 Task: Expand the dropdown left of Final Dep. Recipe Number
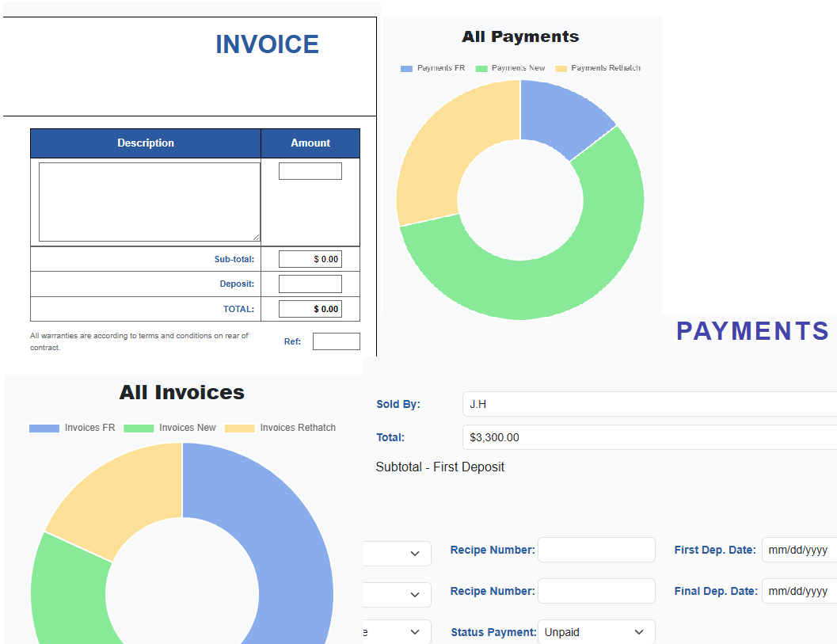click(398, 595)
